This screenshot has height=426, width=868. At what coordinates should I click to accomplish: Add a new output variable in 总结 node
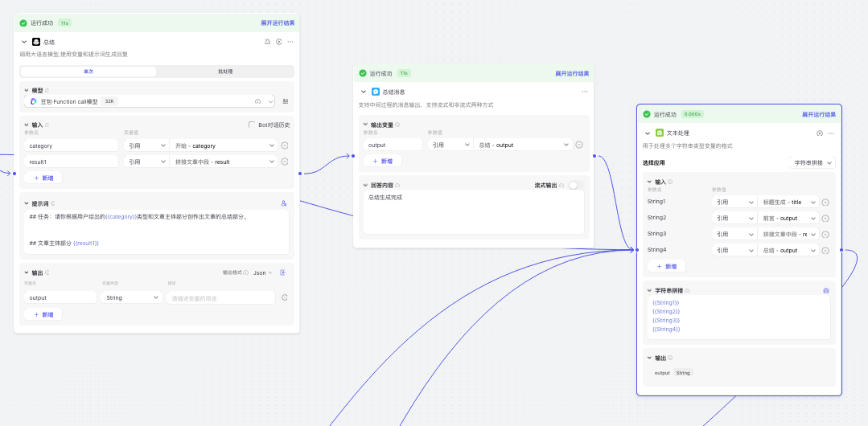pyautogui.click(x=43, y=314)
